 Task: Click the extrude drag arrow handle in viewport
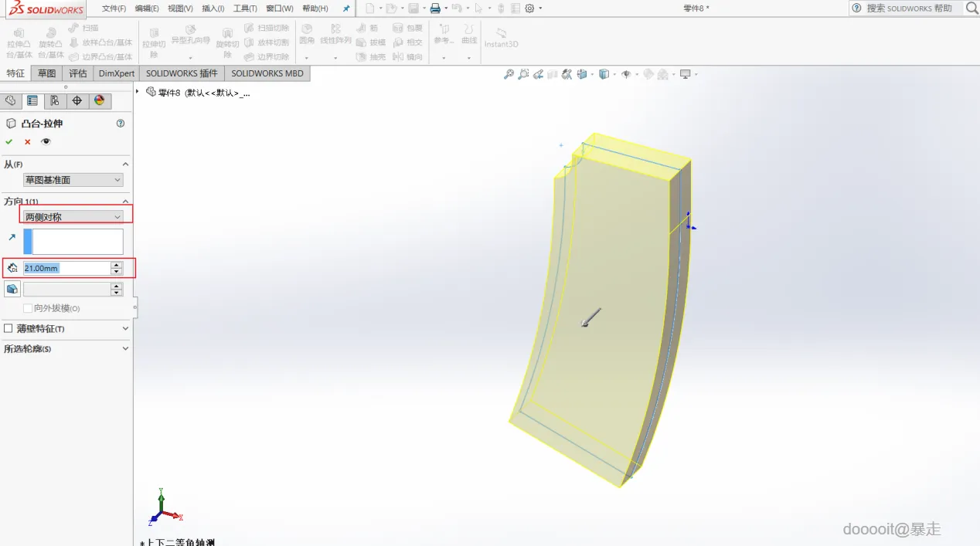[591, 317]
